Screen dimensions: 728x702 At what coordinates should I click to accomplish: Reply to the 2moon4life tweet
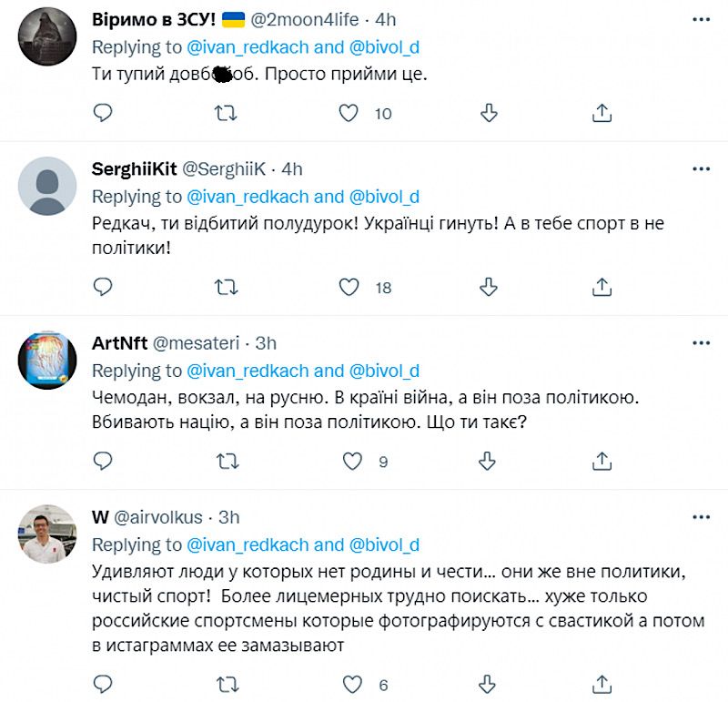103,113
